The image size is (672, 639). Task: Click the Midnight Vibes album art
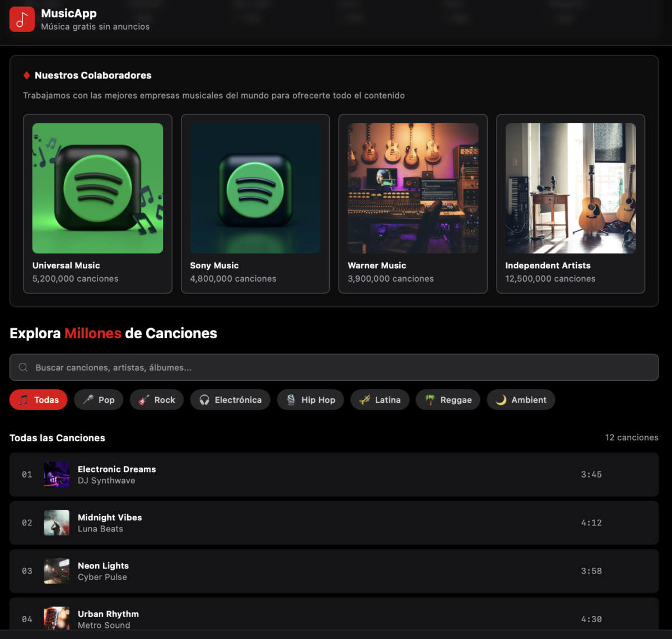point(57,523)
